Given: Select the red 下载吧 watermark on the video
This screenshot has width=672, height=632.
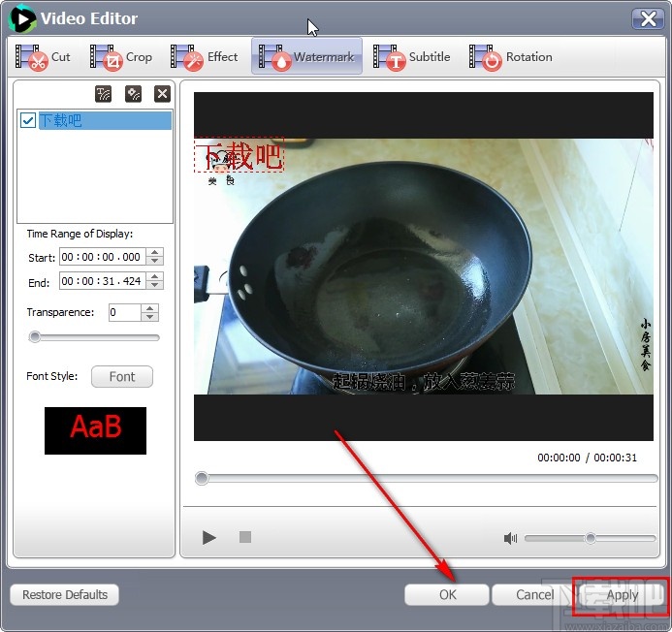Looking at the screenshot, I should pos(240,155).
